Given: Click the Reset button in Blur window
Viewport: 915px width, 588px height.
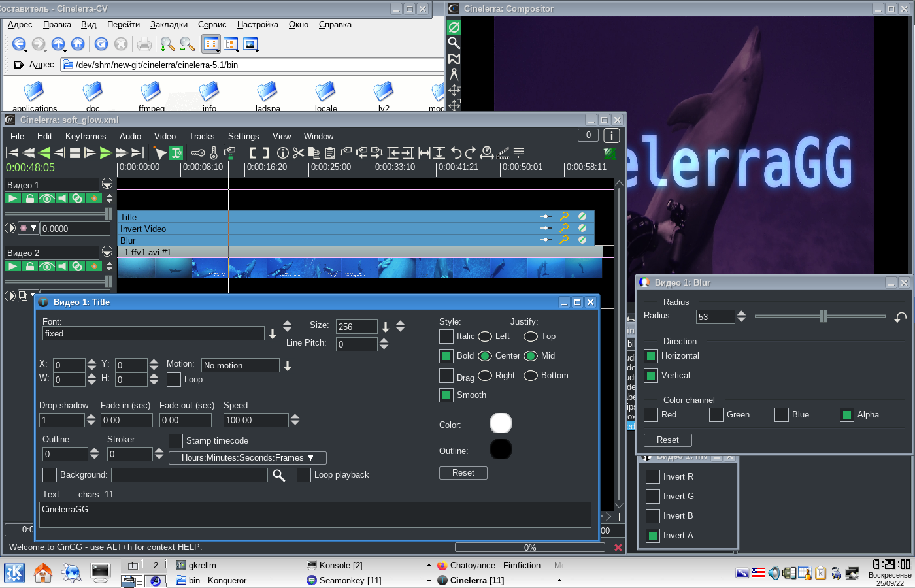Looking at the screenshot, I should pyautogui.click(x=667, y=440).
